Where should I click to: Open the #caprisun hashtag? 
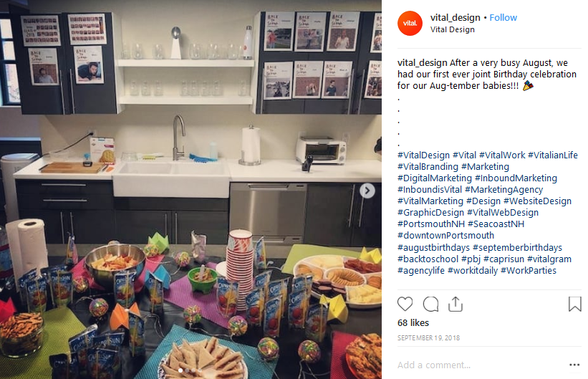click(503, 259)
